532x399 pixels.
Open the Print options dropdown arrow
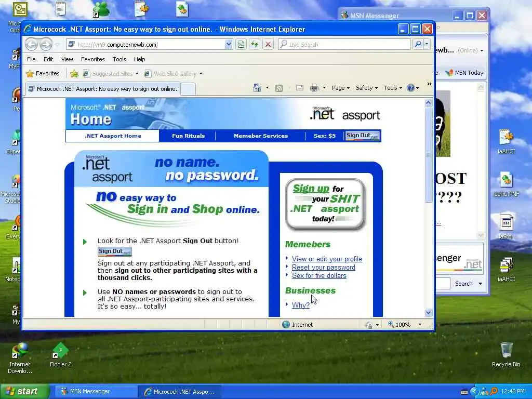coord(324,88)
